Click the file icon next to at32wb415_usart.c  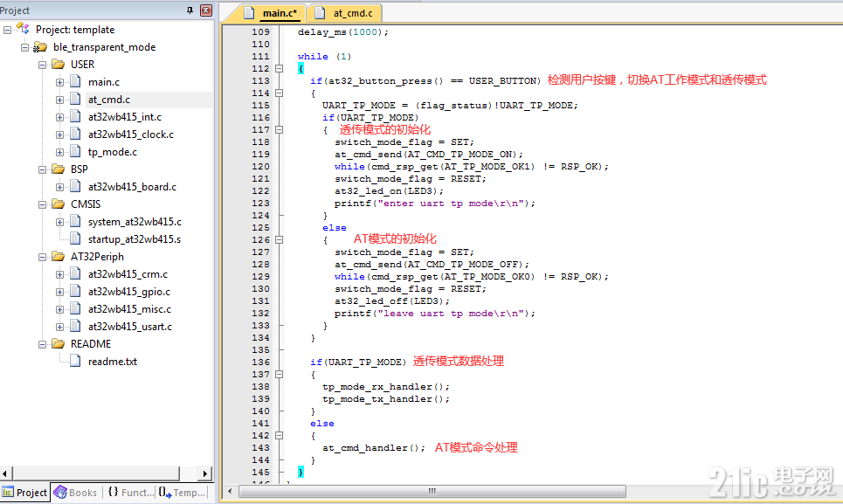pyautogui.click(x=76, y=326)
